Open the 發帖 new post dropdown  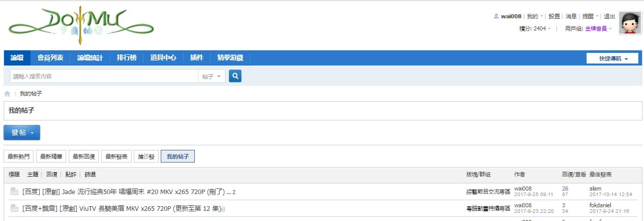point(22,133)
